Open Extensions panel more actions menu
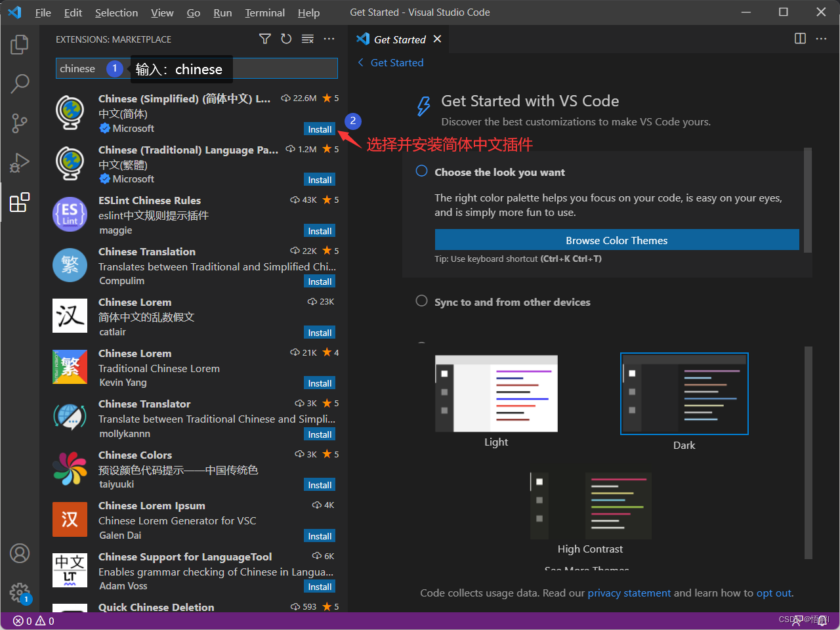 (x=329, y=39)
